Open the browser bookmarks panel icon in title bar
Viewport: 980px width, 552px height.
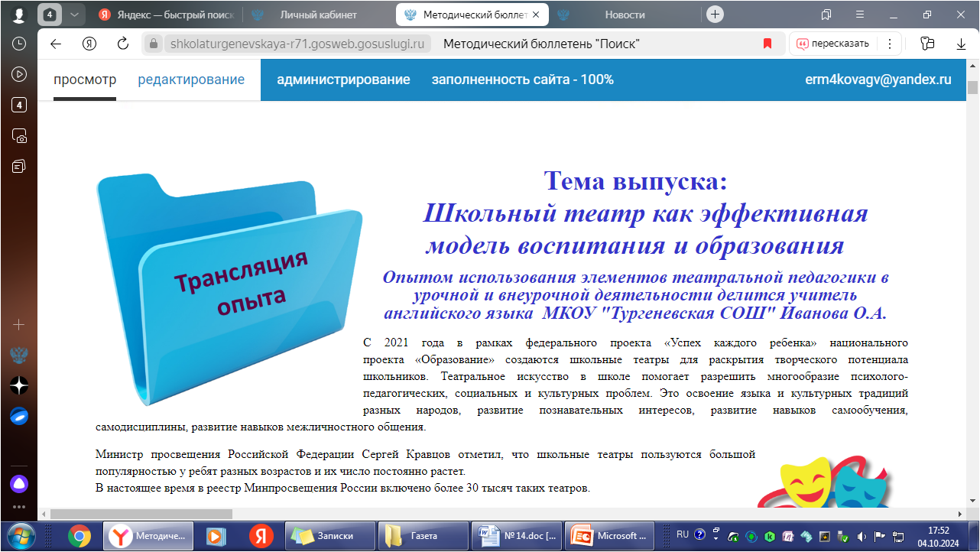[826, 15]
